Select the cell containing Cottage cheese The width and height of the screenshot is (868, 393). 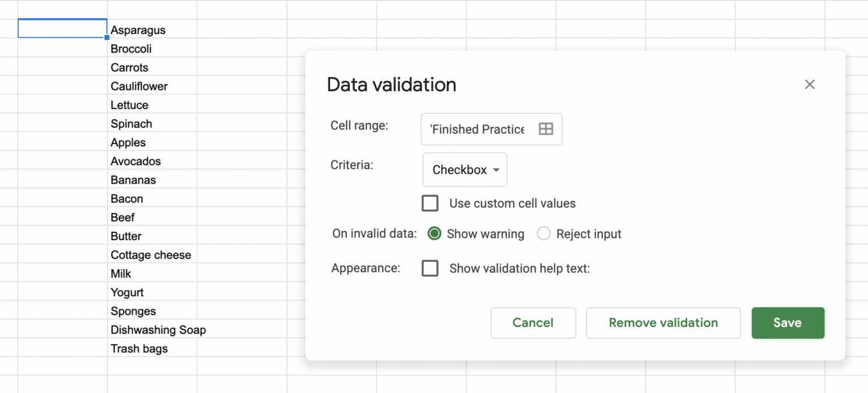pos(151,255)
